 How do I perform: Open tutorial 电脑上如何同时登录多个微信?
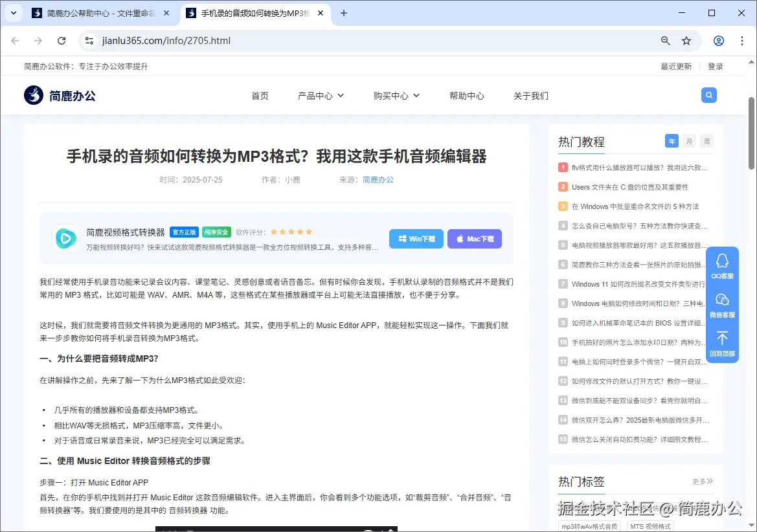click(x=640, y=362)
